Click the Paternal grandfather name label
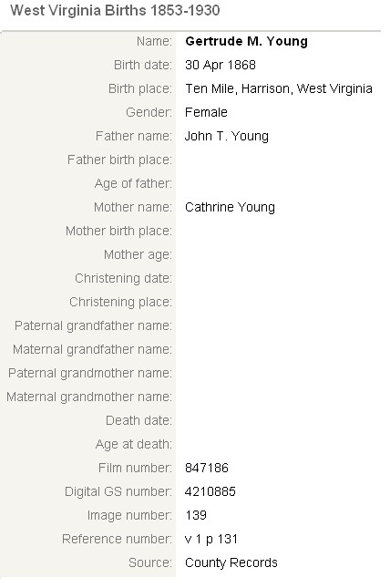Screen dimensions: 390x588 (93, 325)
